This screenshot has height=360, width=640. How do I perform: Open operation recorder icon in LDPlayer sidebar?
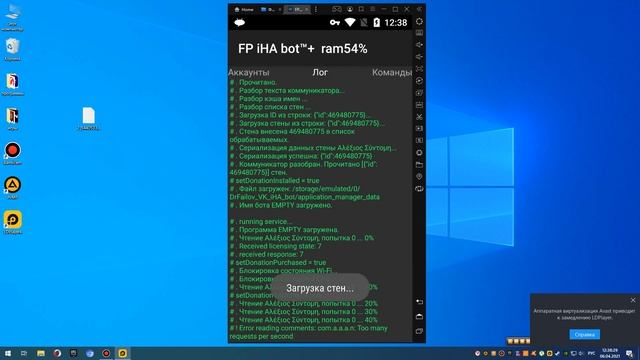coord(419,81)
